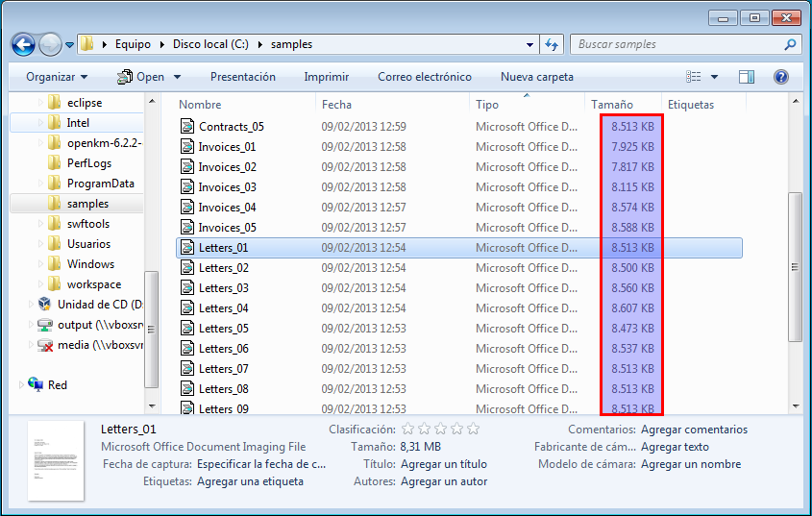This screenshot has width=812, height=516.
Task: Click the Red network icon
Action: click(36, 385)
